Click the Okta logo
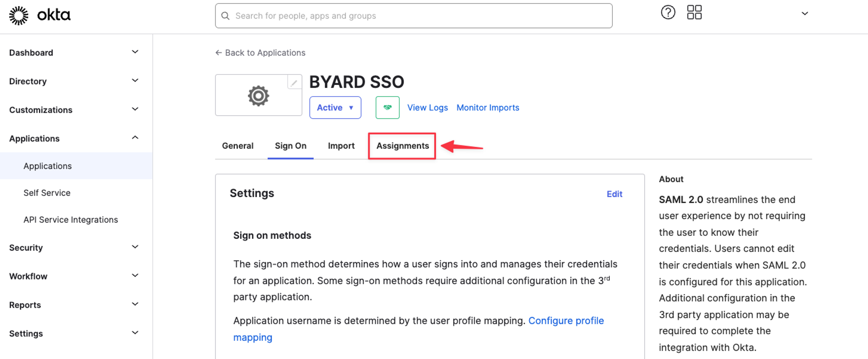868x359 pixels. pos(39,16)
